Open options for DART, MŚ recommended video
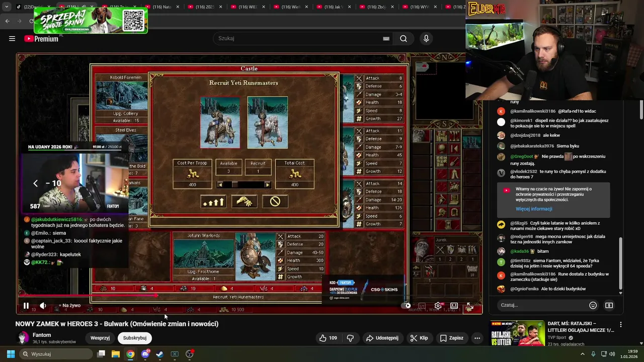The height and width of the screenshot is (362, 644). [x=621, y=325]
